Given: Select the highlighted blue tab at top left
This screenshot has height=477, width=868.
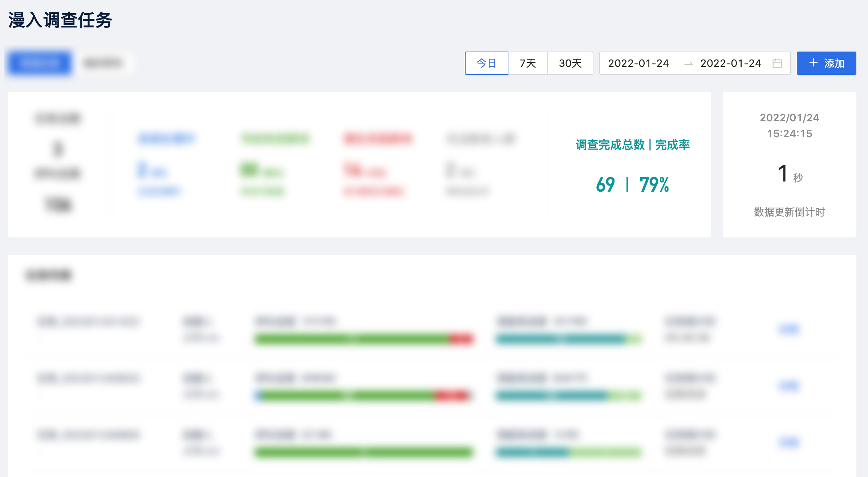Looking at the screenshot, I should [x=40, y=63].
